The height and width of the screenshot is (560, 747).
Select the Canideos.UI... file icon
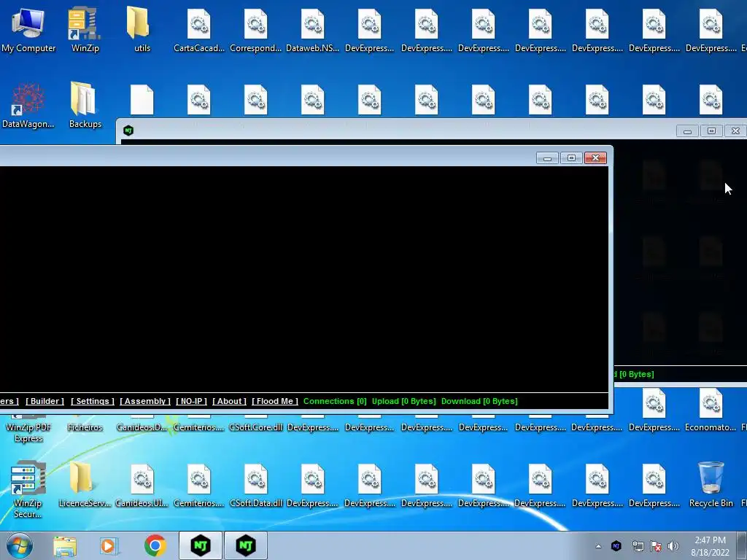click(142, 485)
